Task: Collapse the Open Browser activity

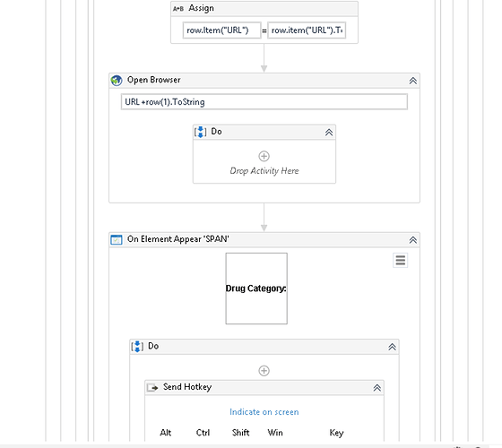Action: point(413,81)
